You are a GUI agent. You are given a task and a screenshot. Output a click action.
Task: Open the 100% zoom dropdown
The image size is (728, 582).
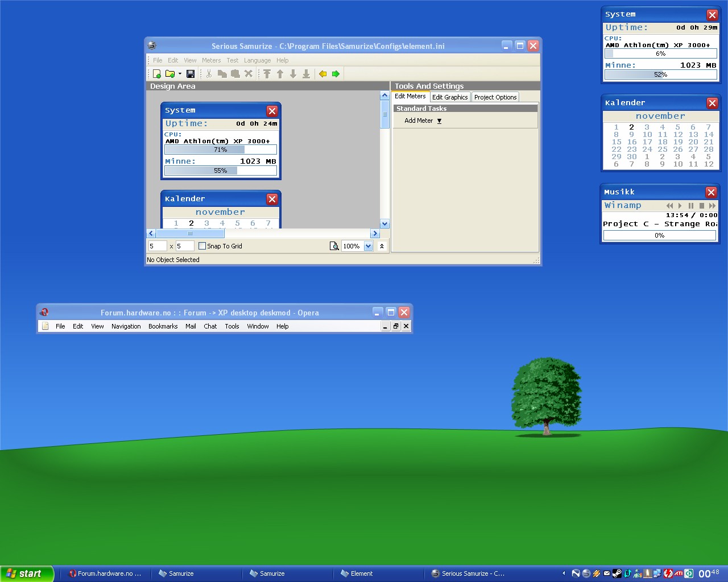(x=368, y=246)
